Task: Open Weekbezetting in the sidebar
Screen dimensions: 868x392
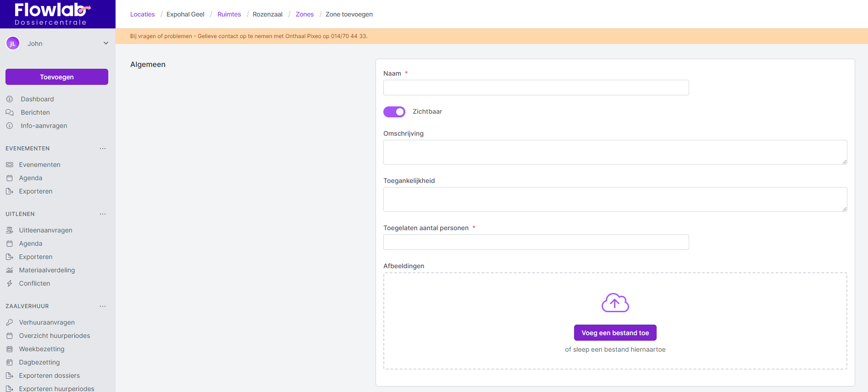Action: pos(42,349)
